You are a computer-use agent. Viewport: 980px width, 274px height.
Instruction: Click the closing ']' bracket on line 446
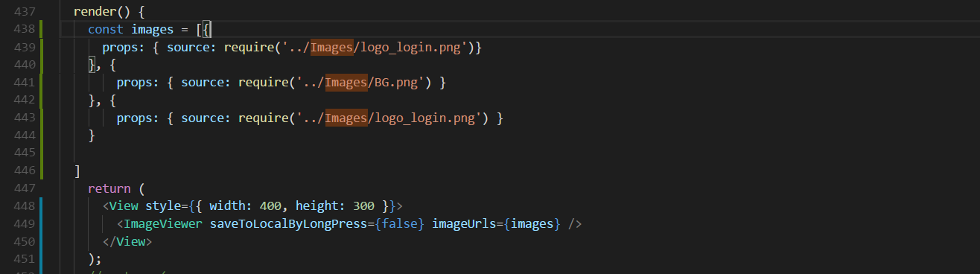(x=77, y=171)
